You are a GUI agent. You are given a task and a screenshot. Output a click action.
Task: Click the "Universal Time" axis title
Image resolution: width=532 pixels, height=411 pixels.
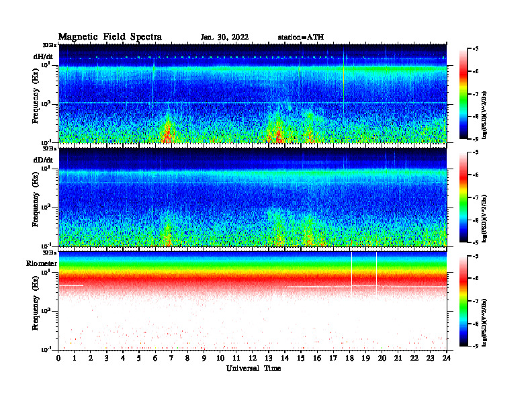pyautogui.click(x=253, y=368)
